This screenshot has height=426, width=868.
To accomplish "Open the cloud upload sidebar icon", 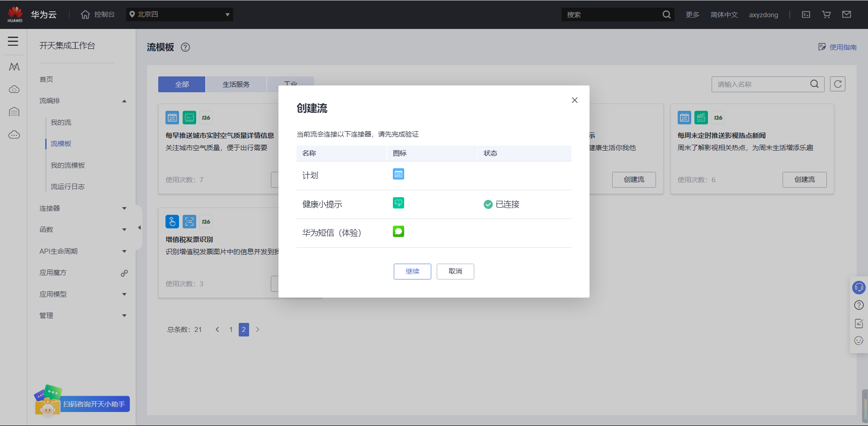I will (14, 90).
